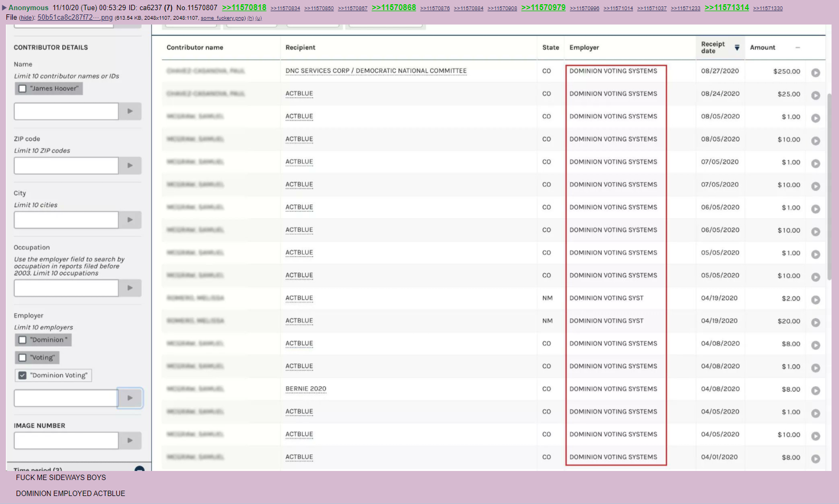This screenshot has height=504, width=839.
Task: Check the "James Hoover" name filter
Action: coord(22,88)
